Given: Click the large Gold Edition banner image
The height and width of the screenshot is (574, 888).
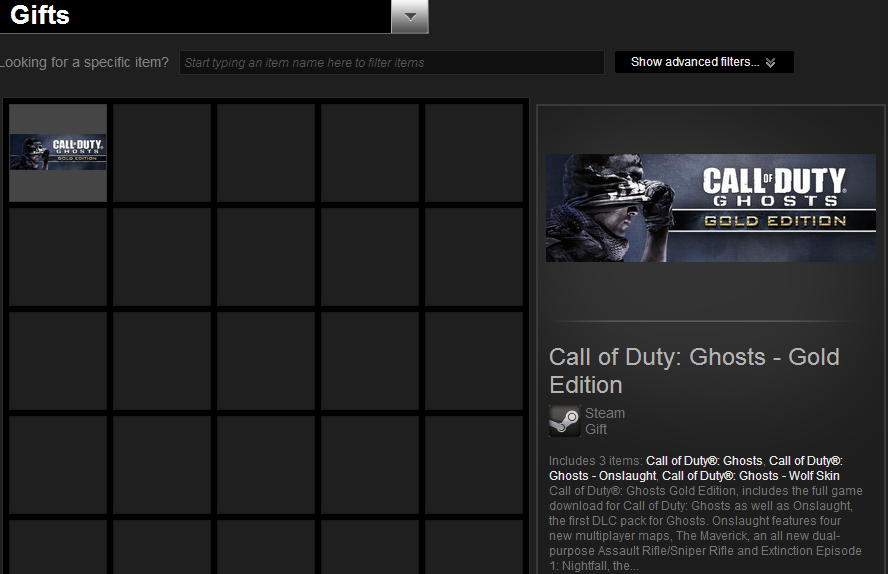Looking at the screenshot, I should click(x=711, y=208).
